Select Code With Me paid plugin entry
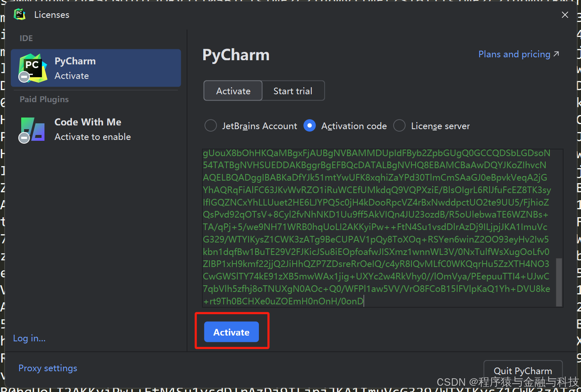The image size is (581, 392). click(x=96, y=129)
